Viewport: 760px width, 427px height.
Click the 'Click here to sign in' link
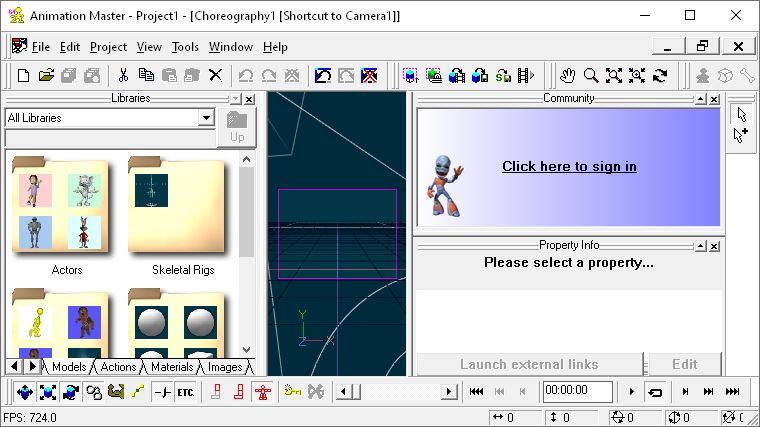click(569, 166)
